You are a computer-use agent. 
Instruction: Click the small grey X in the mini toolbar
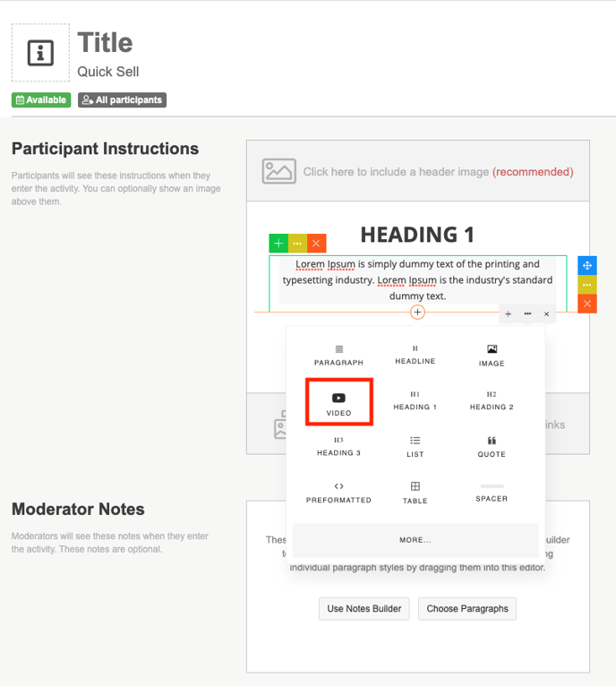click(x=546, y=313)
